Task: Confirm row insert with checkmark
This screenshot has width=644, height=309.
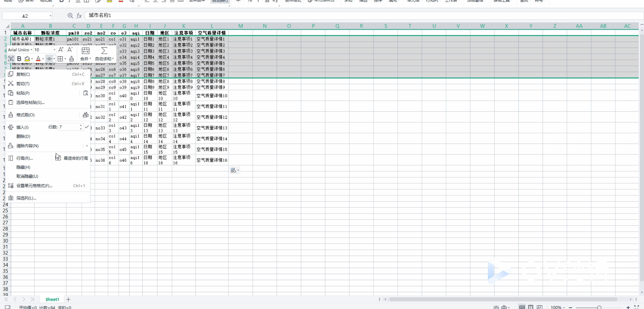Action: point(87,127)
